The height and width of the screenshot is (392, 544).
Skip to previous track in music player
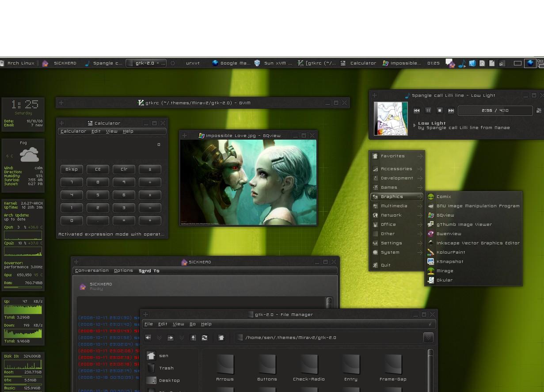click(417, 110)
